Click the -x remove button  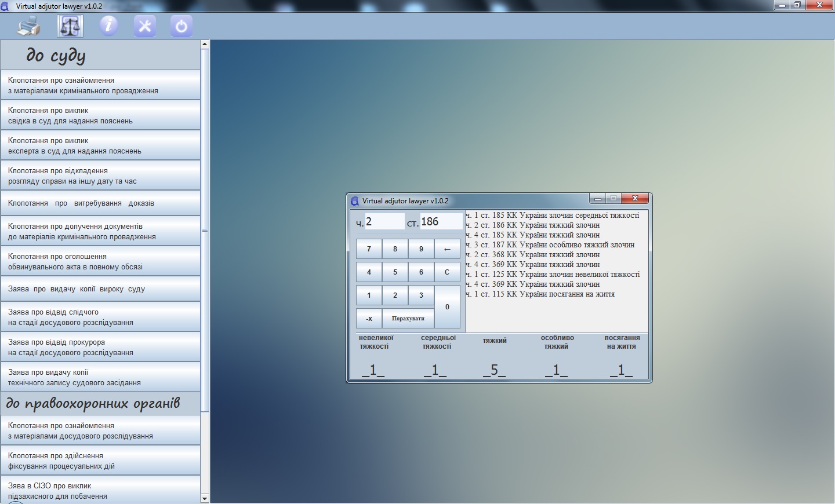pyautogui.click(x=369, y=319)
